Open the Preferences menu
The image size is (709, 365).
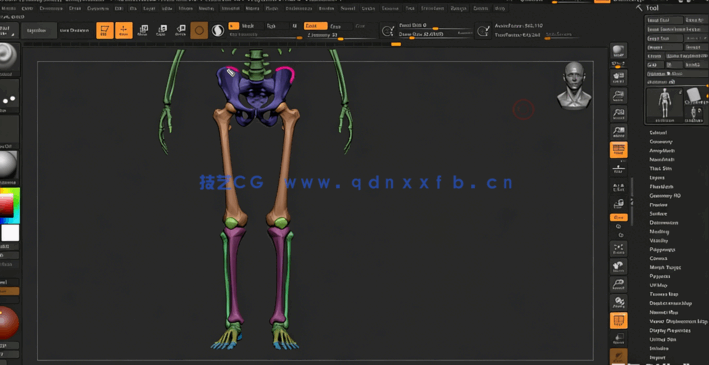(299, 8)
